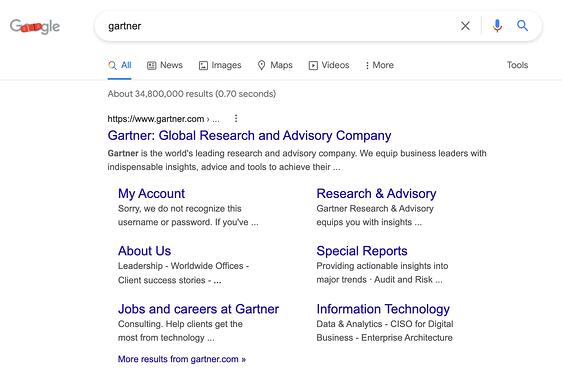Click the Videos tab play icon
This screenshot has height=383, width=562.
(x=313, y=66)
